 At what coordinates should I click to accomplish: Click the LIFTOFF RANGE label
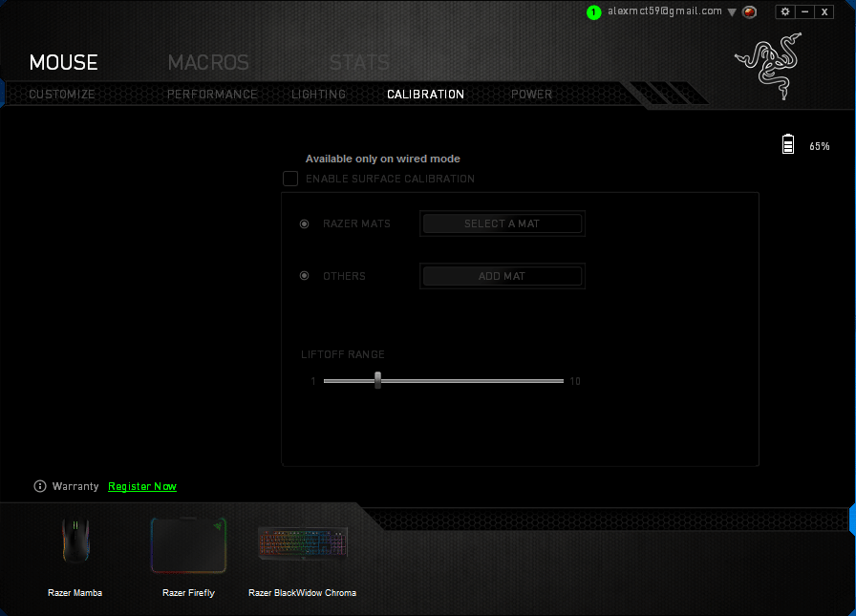(343, 354)
